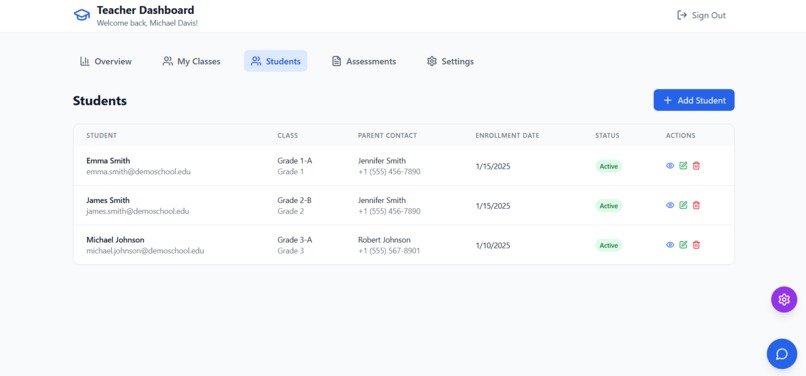Open the purple gear floating button

(x=784, y=299)
